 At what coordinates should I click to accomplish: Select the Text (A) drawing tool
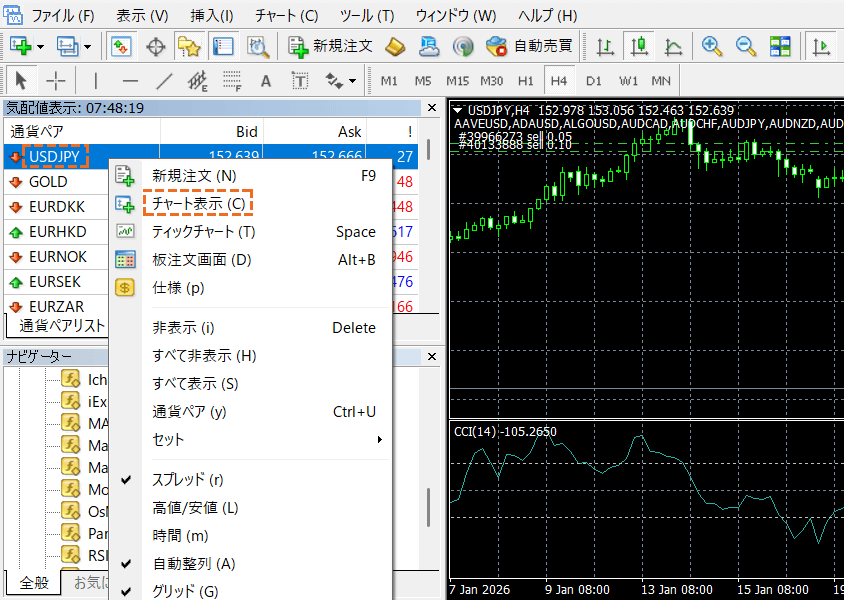pyautogui.click(x=265, y=80)
